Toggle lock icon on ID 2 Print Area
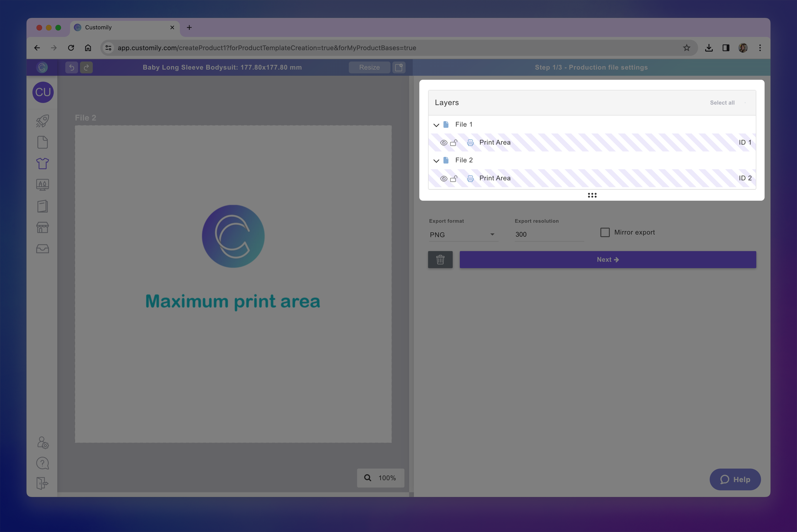 [454, 178]
